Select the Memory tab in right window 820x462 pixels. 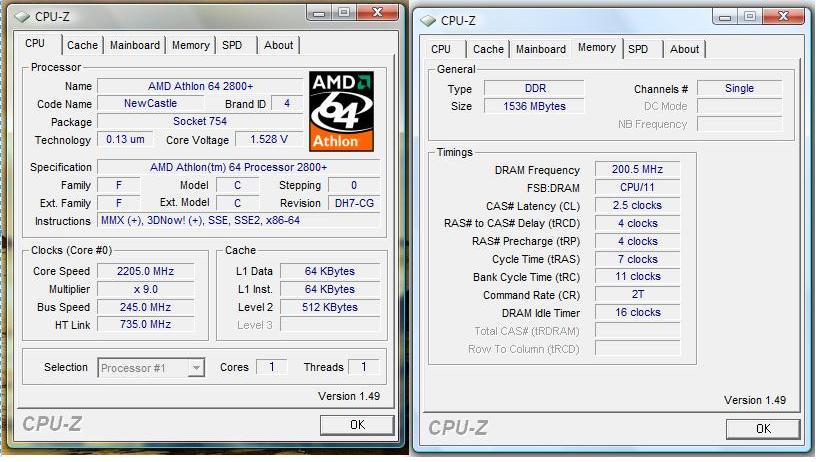pyautogui.click(x=597, y=48)
